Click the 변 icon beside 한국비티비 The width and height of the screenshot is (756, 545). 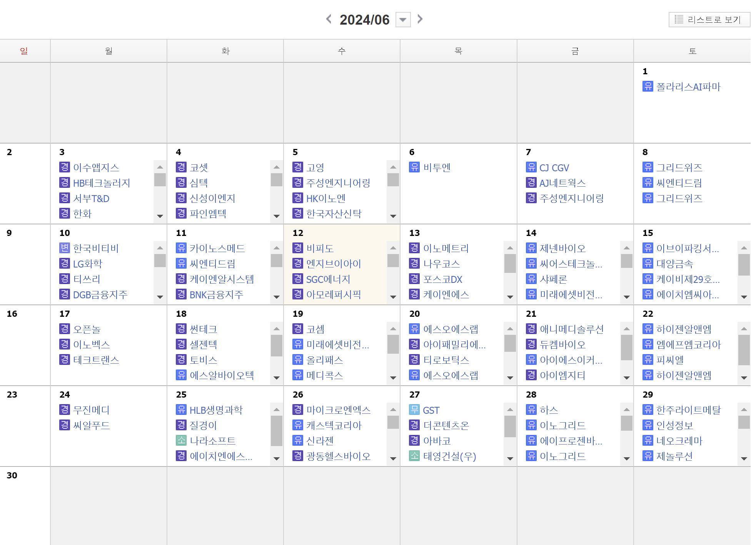pyautogui.click(x=65, y=248)
